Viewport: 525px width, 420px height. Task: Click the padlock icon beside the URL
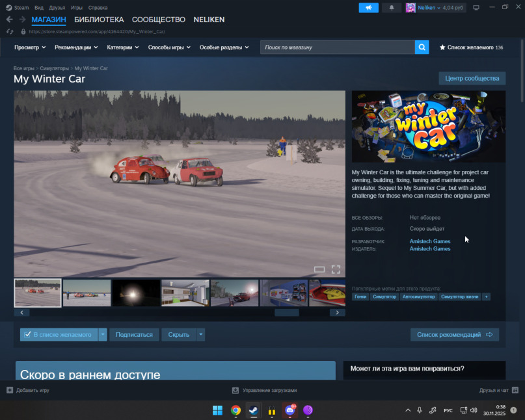click(23, 31)
